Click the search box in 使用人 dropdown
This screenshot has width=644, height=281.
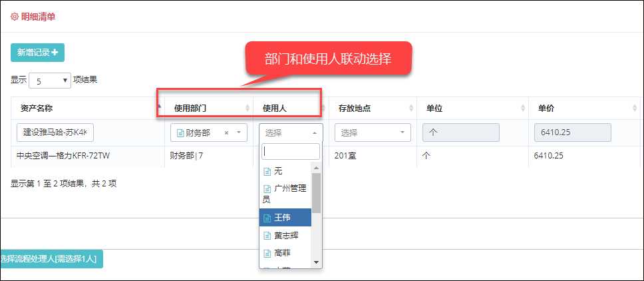point(291,152)
